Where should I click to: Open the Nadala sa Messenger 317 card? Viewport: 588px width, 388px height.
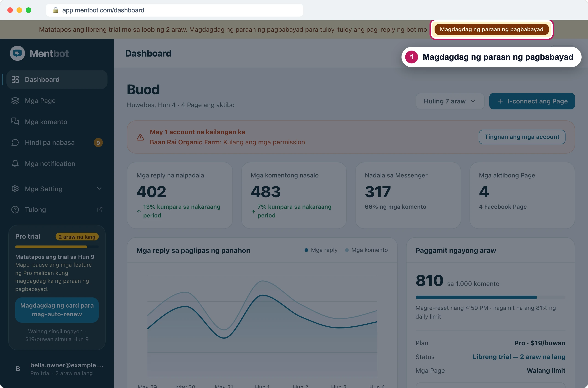[408, 195]
